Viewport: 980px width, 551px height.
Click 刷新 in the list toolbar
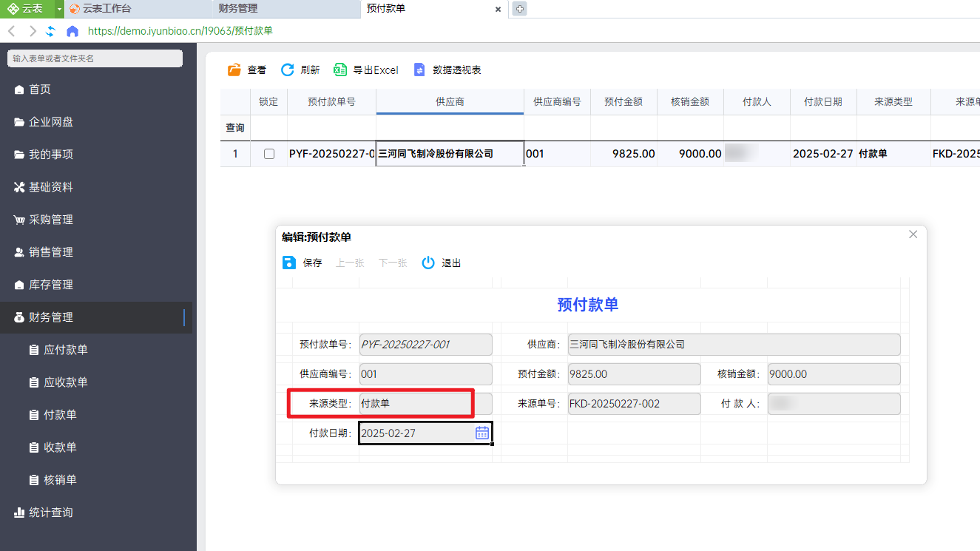(300, 70)
